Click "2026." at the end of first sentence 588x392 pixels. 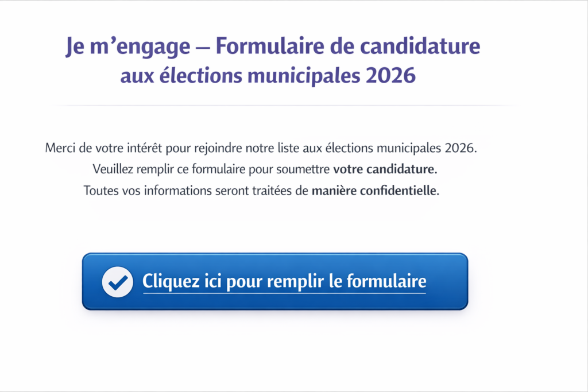click(461, 148)
